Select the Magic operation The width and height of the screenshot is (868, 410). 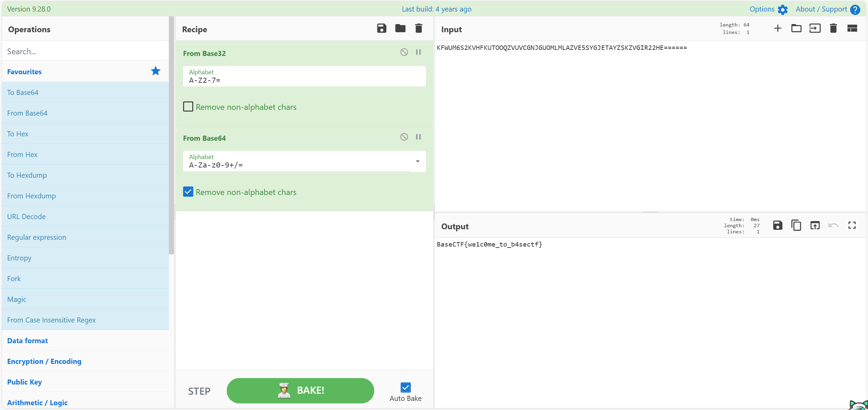click(x=17, y=299)
